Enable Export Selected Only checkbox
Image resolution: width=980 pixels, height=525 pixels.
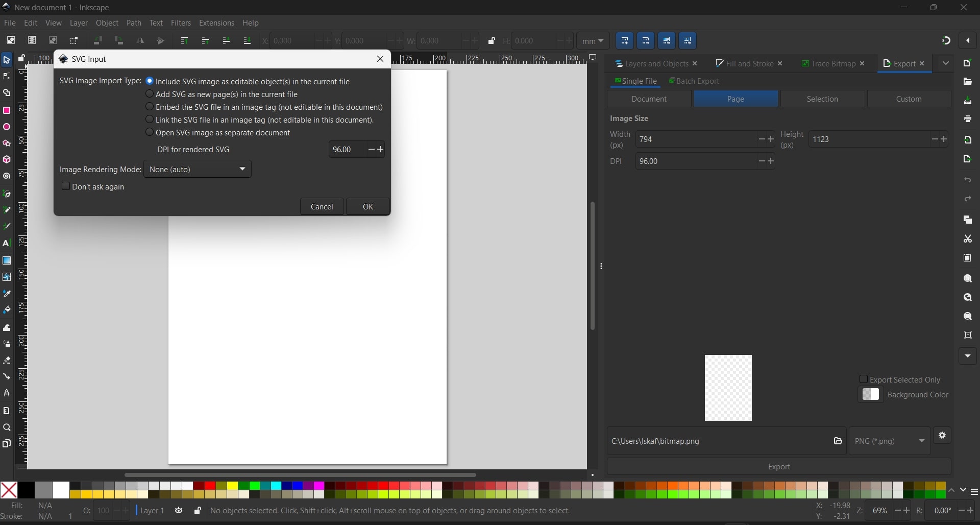(863, 379)
